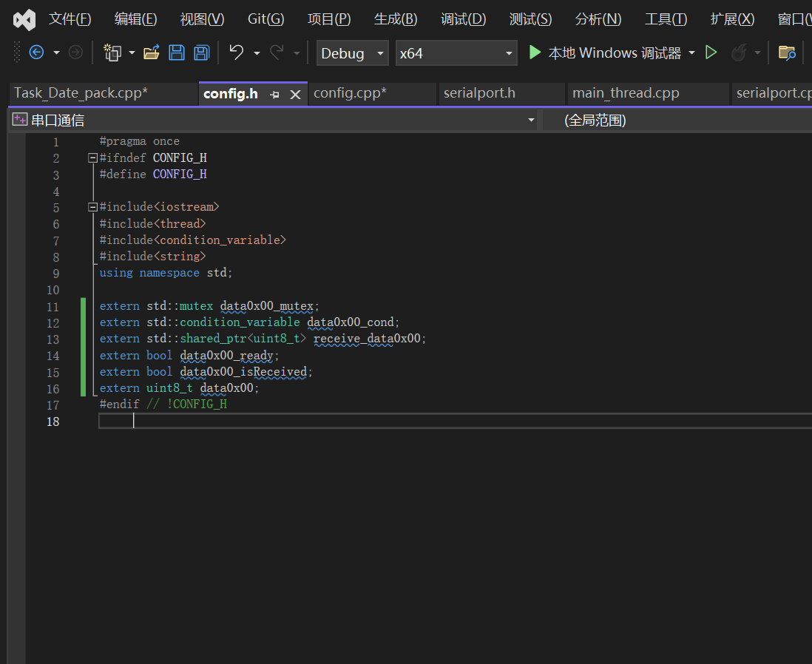Open the 调试(D) menu

[x=464, y=20]
